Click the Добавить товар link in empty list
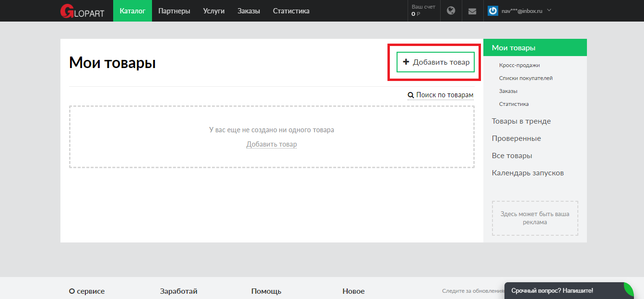 point(271,144)
